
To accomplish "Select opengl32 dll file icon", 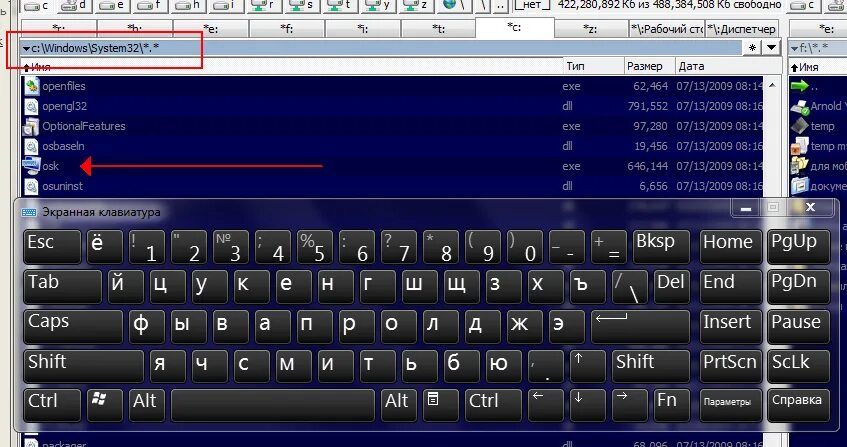I will 32,106.
